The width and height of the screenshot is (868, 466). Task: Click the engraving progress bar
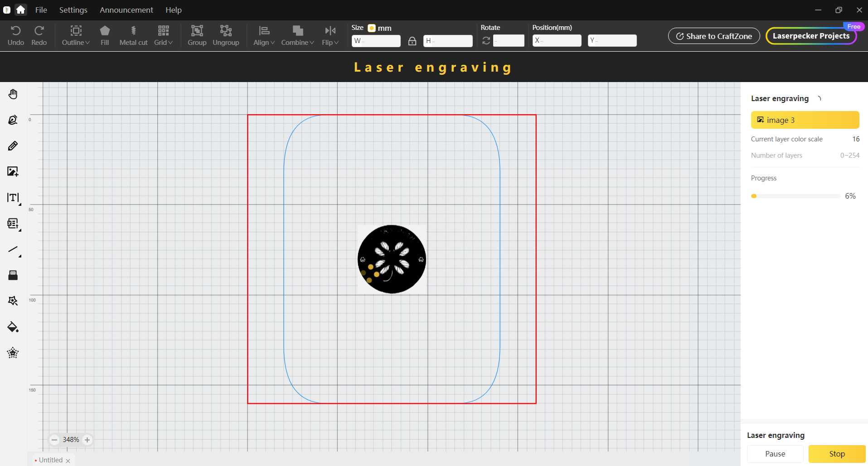click(x=795, y=196)
